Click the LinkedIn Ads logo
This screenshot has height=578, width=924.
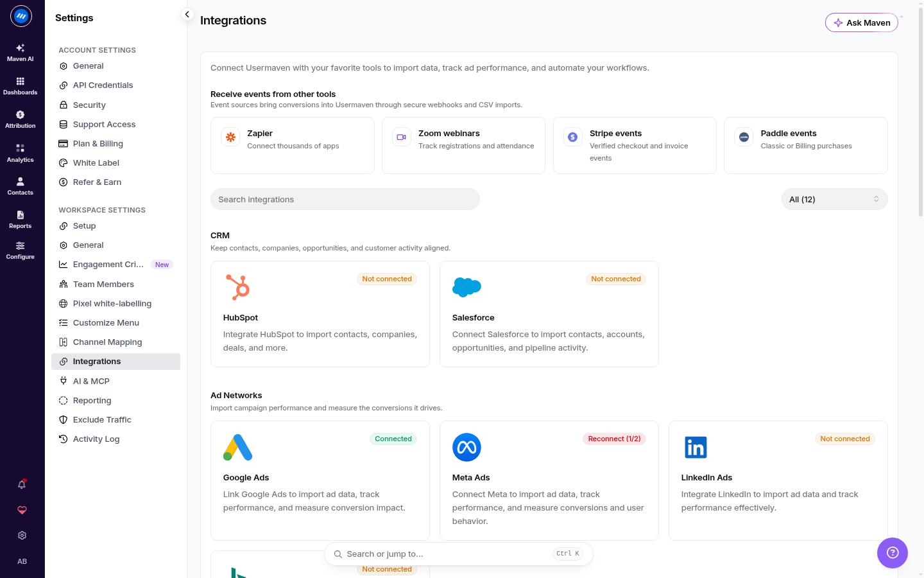click(x=696, y=447)
